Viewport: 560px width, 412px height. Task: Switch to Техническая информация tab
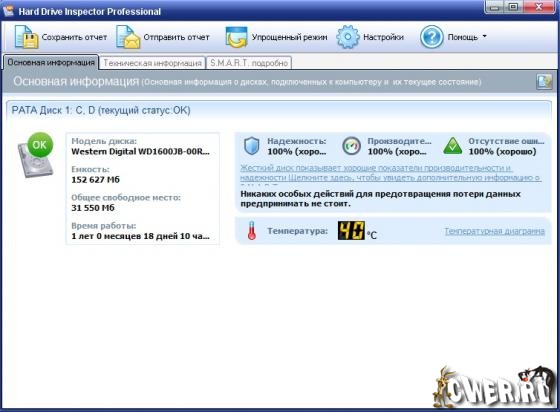(152, 63)
